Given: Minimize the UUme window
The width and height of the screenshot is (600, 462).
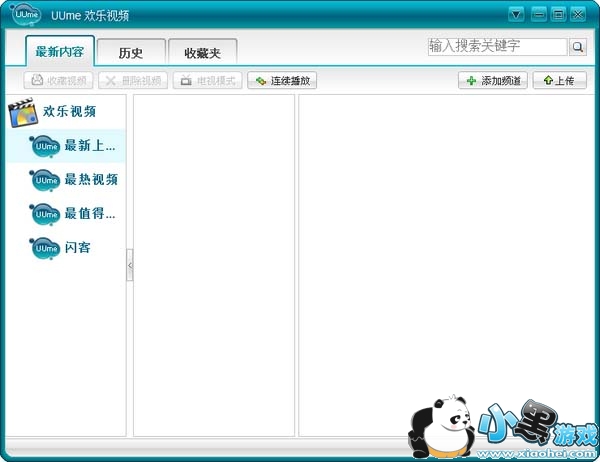Looking at the screenshot, I should [538, 15].
